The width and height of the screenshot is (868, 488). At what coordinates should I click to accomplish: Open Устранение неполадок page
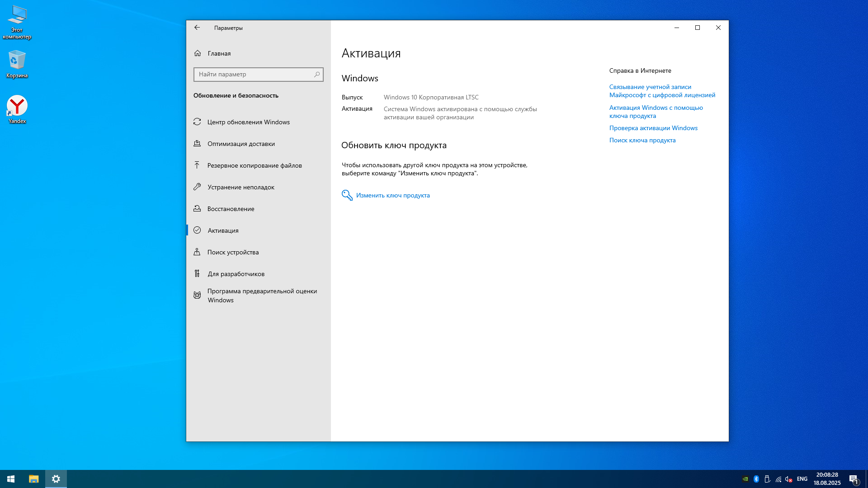(241, 187)
